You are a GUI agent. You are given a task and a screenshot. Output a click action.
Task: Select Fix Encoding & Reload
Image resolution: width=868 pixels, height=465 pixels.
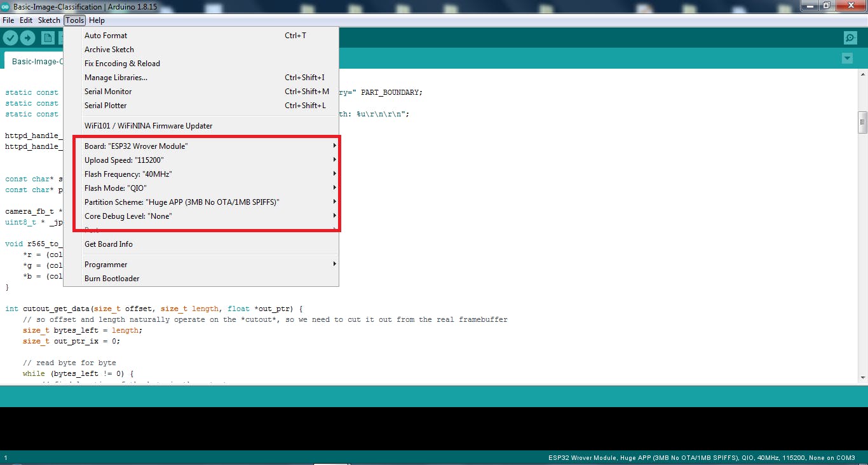point(201,64)
